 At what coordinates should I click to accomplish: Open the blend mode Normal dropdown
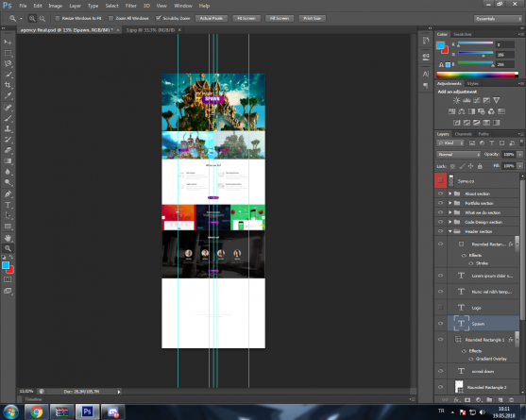tap(459, 154)
